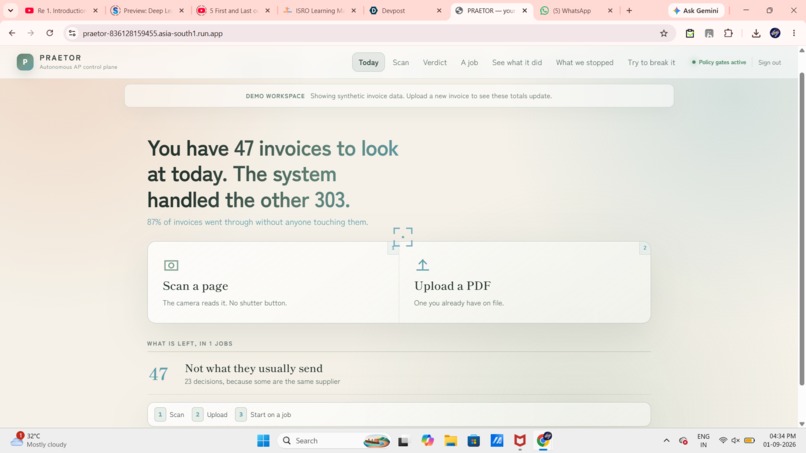Select the Upload a PDF card
Viewport: 806px width, 453px height.
[525, 282]
